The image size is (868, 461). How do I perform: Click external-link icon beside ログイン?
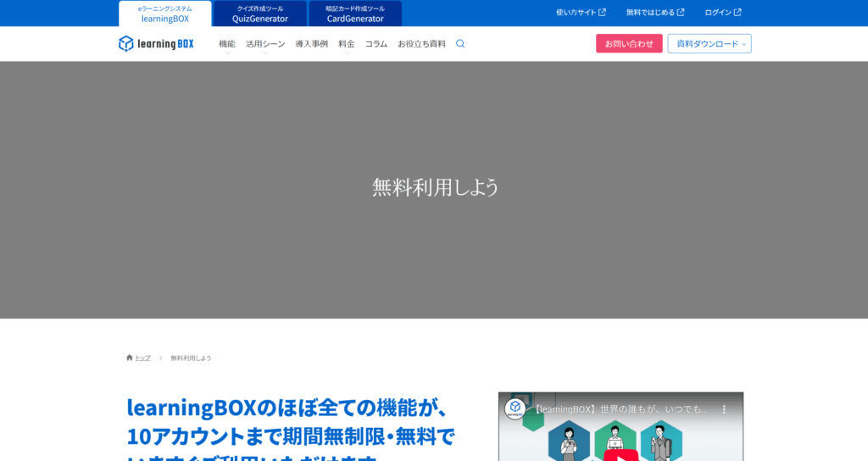(x=737, y=12)
